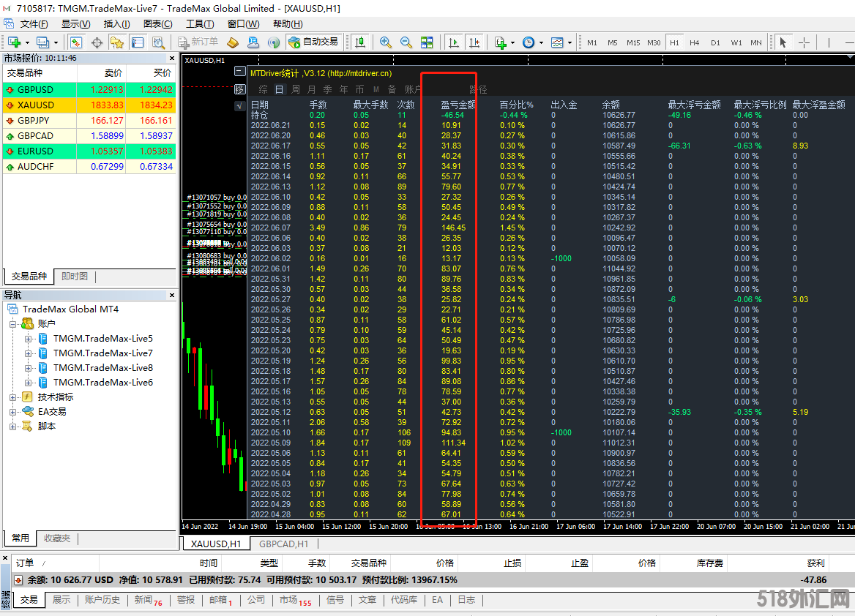Toggle the Data Window crosshair-target icon
The height and width of the screenshot is (616, 855).
[97, 42]
